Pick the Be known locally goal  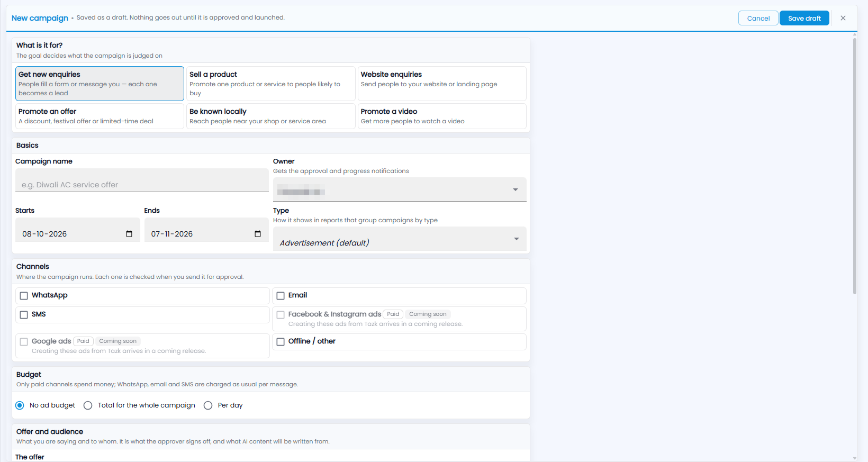[270, 116]
